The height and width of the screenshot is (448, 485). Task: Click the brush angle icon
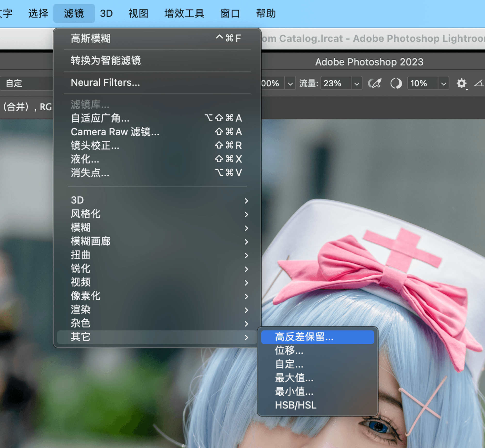479,83
